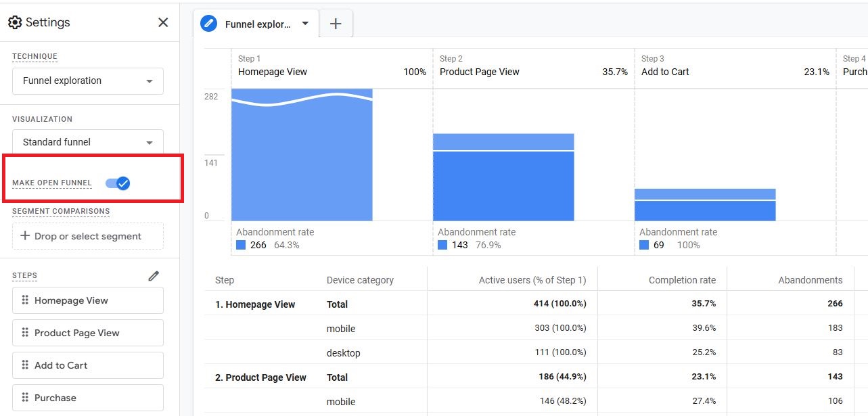
Task: Click the 303 (100.0%) mobile users cell
Action: pos(560,328)
